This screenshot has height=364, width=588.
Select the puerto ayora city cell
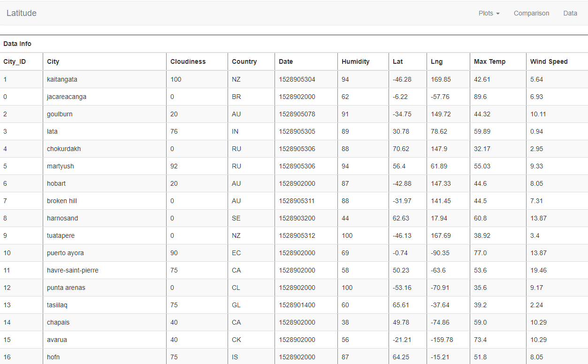tap(105, 253)
